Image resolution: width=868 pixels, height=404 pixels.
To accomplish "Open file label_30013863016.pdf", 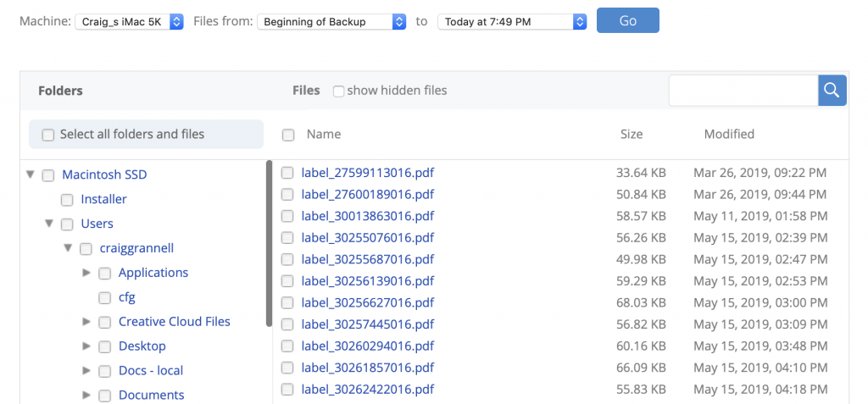I will 368,216.
